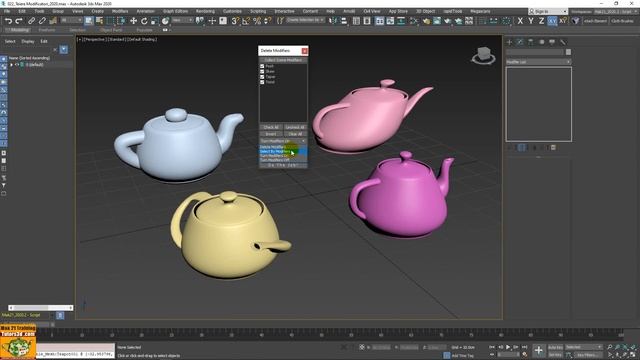Open the Motion command panel tab
Viewport: 640px width, 360px height.
[542, 42]
